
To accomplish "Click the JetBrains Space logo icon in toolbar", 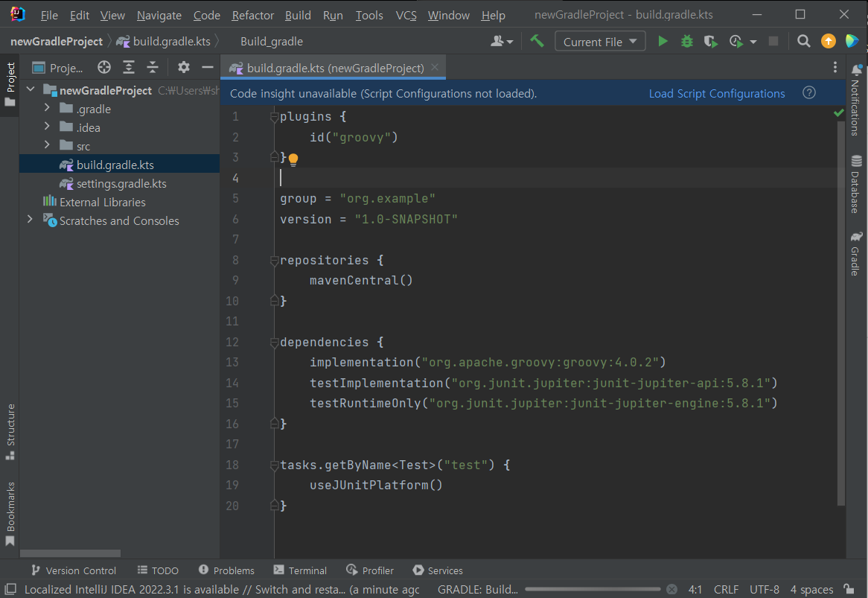I will [852, 41].
